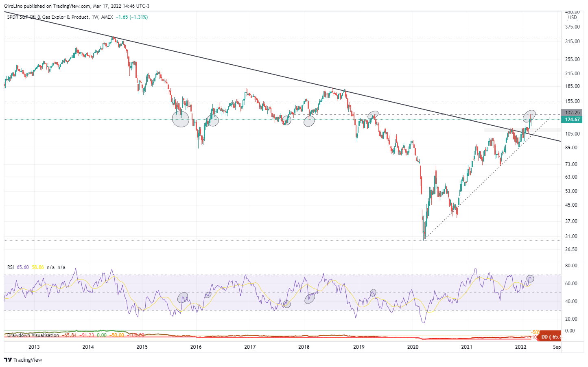Screen dimensions: 588x367
Task: Select the large ellipse drawing near late 2015 lows
Action: [181, 119]
